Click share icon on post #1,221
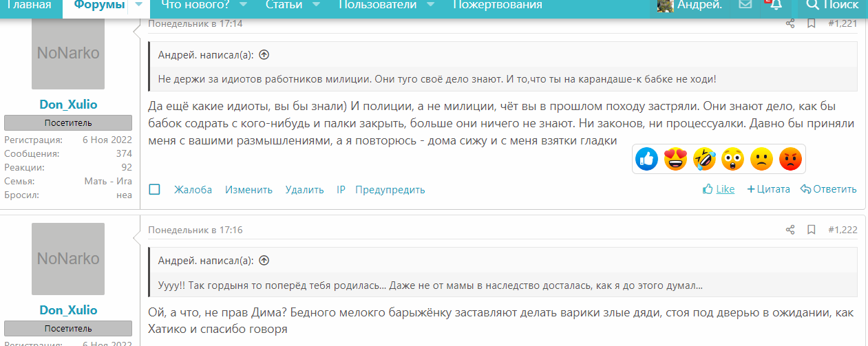 790,23
